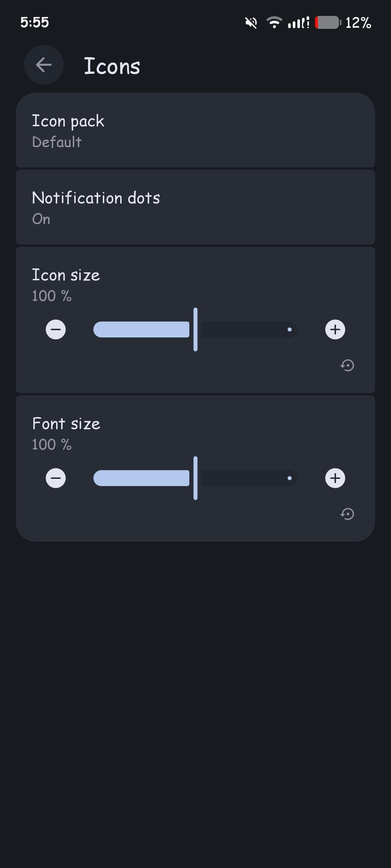
Task: Click the Font size slider end dot
Action: [x=290, y=478]
